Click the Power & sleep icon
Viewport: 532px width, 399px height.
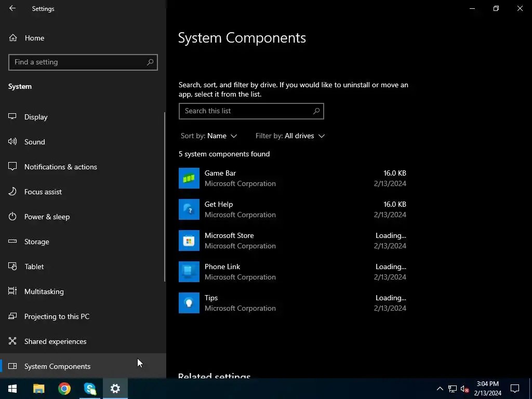tap(12, 217)
